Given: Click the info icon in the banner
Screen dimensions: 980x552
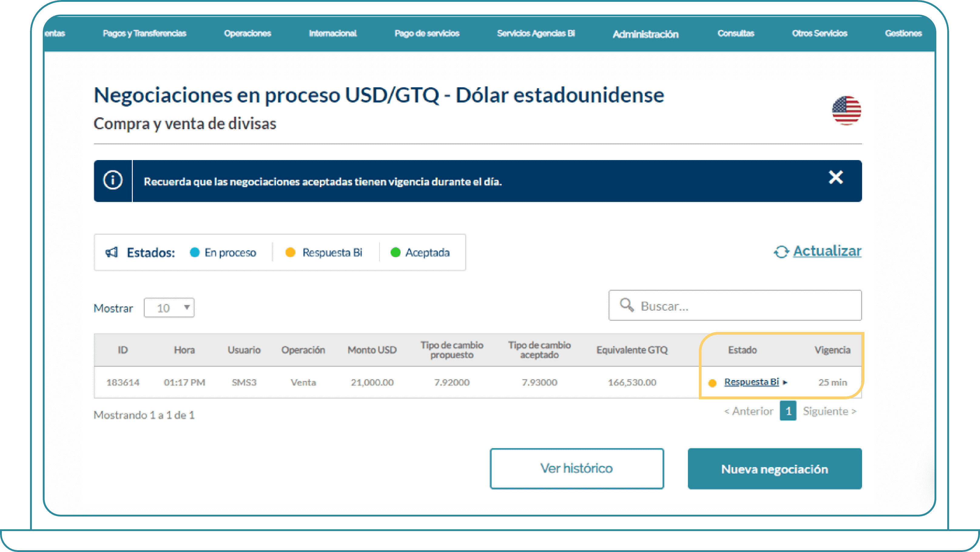Looking at the screenshot, I should 113,180.
